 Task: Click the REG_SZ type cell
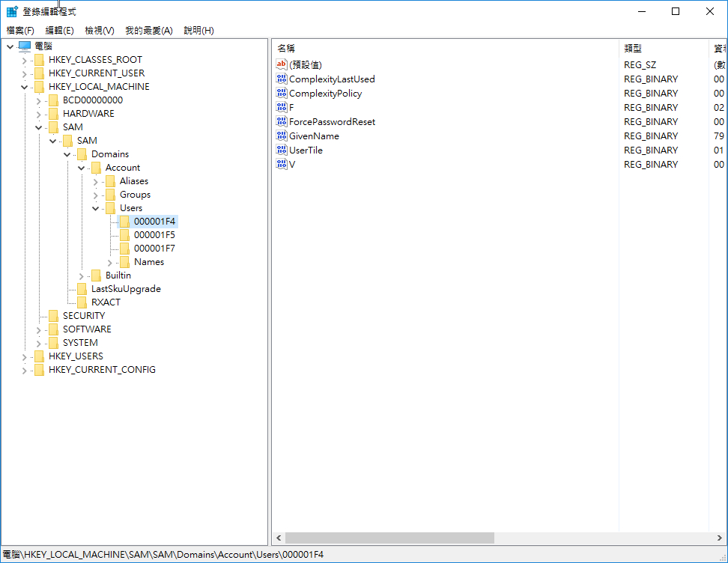[640, 65]
